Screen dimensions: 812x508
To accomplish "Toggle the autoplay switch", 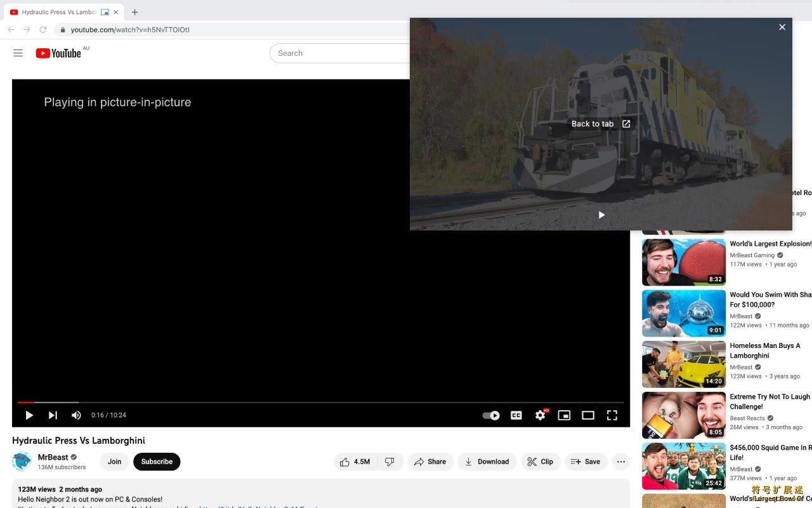I will tap(491, 415).
